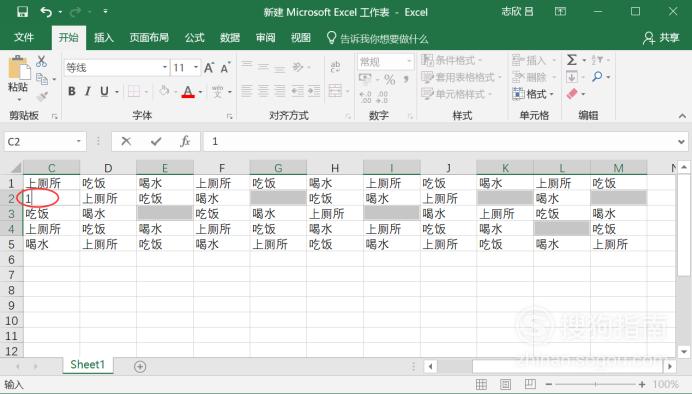Open the 文件 File tab

[24, 38]
